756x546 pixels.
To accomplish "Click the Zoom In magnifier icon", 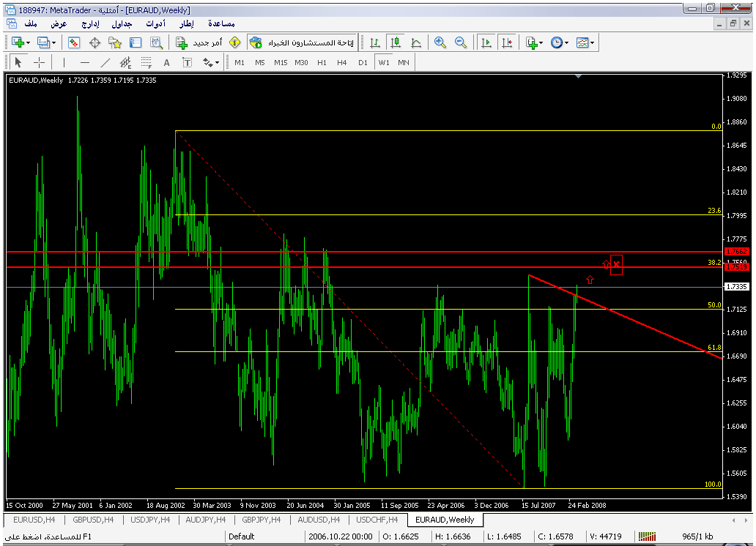I will pyautogui.click(x=440, y=43).
